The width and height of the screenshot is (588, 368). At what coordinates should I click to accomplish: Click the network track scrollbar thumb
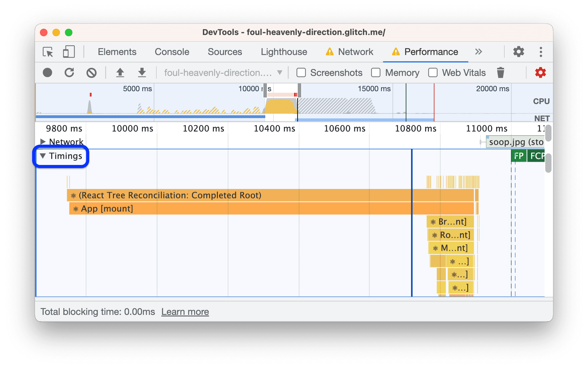click(548, 133)
